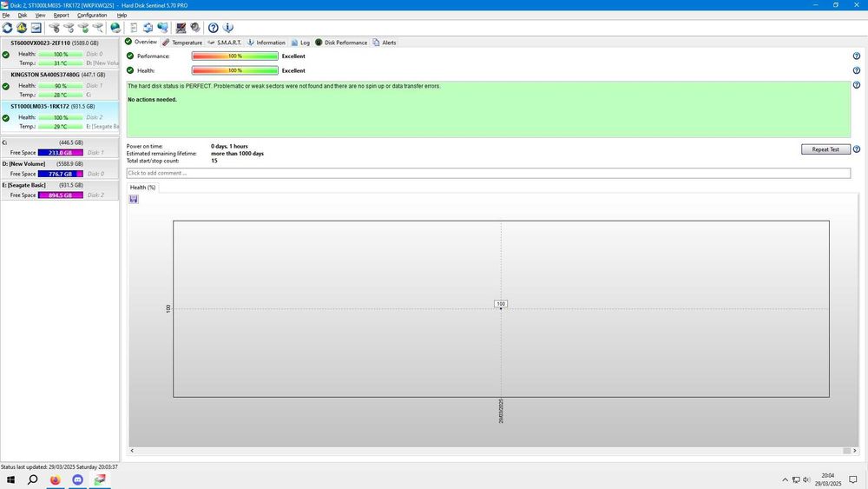Click the blue info 'i' toolbar icon
The height and width of the screenshot is (489, 868).
click(x=228, y=28)
